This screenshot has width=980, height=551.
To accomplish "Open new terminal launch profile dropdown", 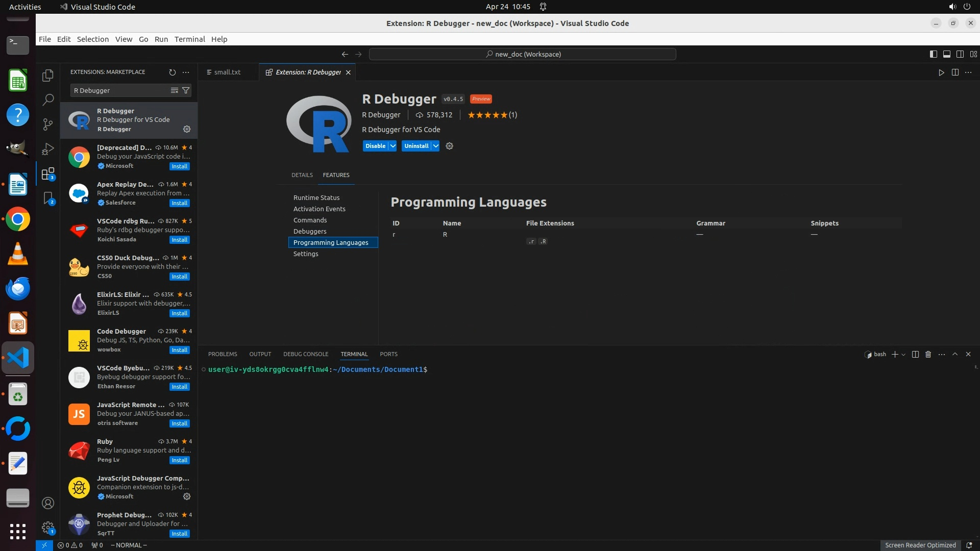I will pos(903,355).
